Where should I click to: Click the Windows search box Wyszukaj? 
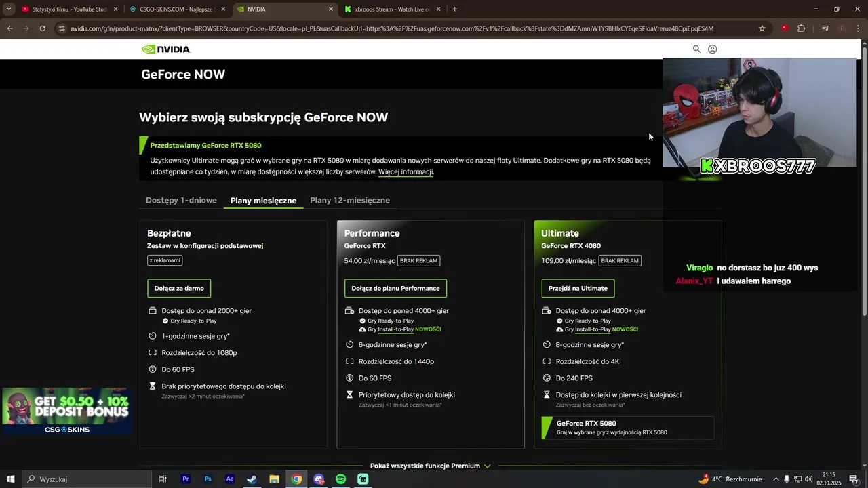[86, 479]
